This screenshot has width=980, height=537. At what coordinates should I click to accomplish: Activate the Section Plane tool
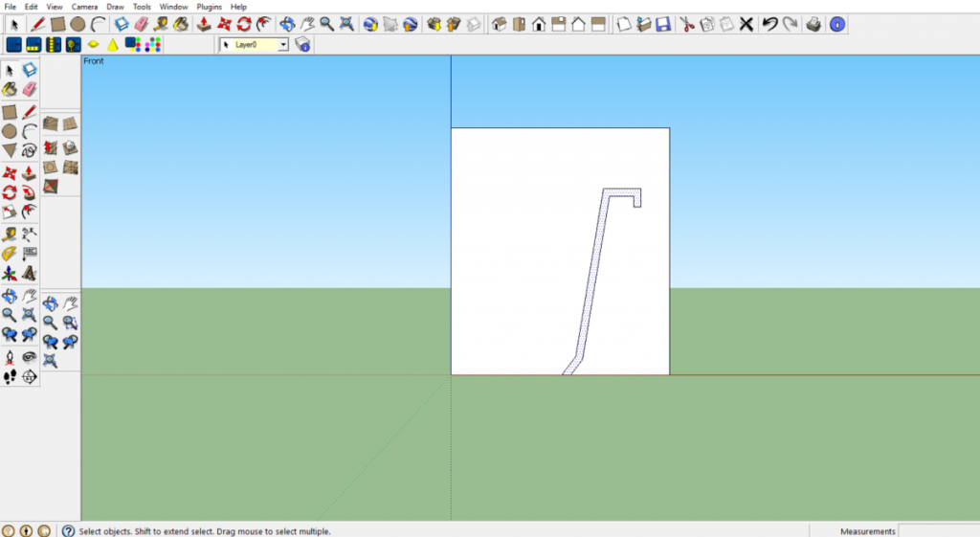(29, 377)
